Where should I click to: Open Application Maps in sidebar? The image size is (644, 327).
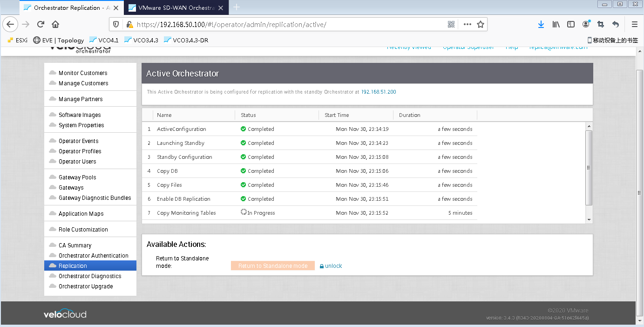tap(81, 214)
